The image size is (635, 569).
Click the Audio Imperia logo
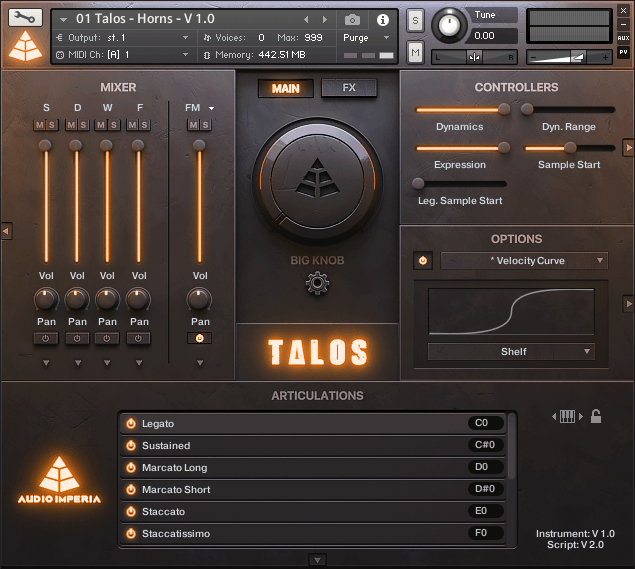(59, 480)
